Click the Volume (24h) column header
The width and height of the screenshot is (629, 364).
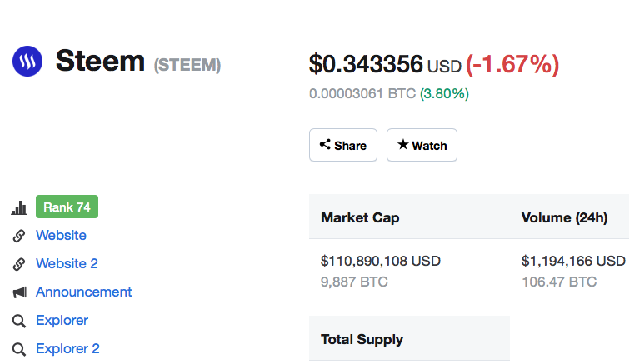(x=564, y=217)
